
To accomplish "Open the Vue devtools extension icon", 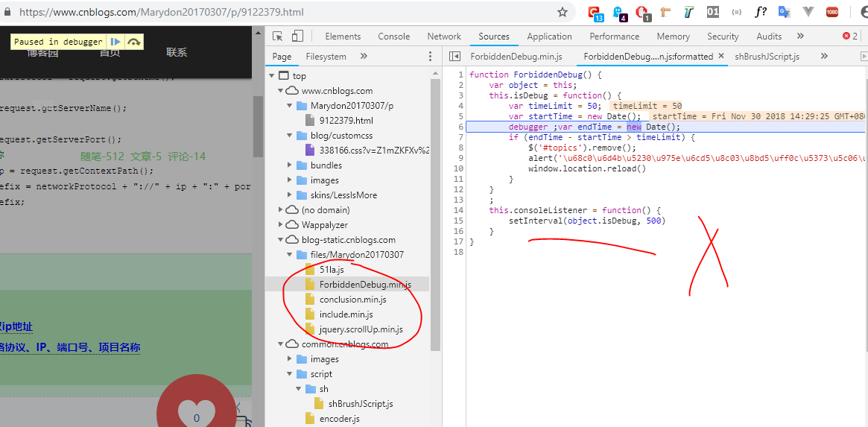I will point(808,12).
